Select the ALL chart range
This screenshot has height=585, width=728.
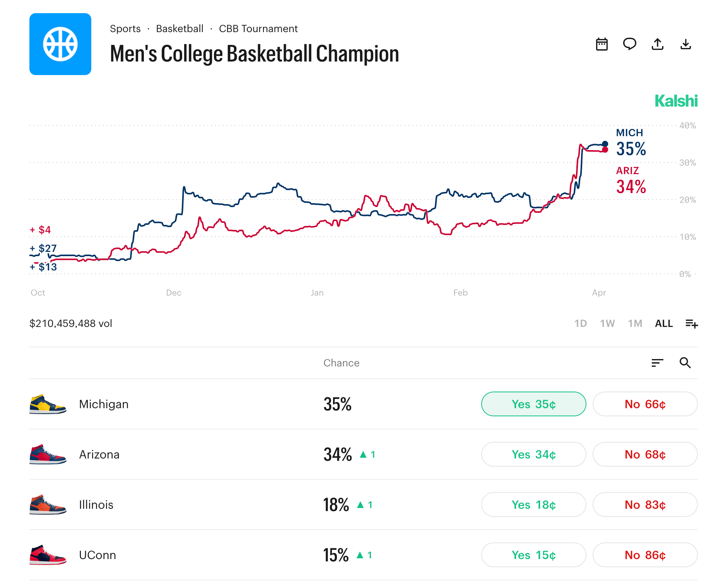tap(664, 323)
